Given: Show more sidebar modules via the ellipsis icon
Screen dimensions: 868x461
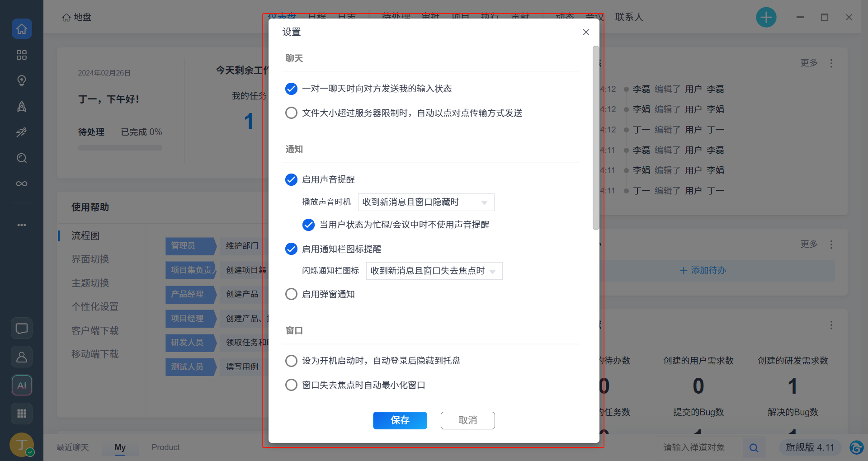Looking at the screenshot, I should click(x=22, y=225).
